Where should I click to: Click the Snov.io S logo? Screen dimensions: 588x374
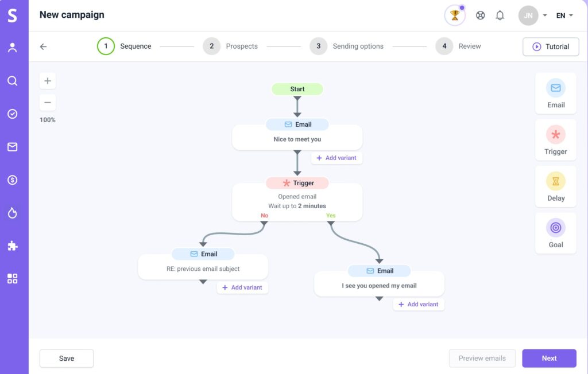point(13,15)
